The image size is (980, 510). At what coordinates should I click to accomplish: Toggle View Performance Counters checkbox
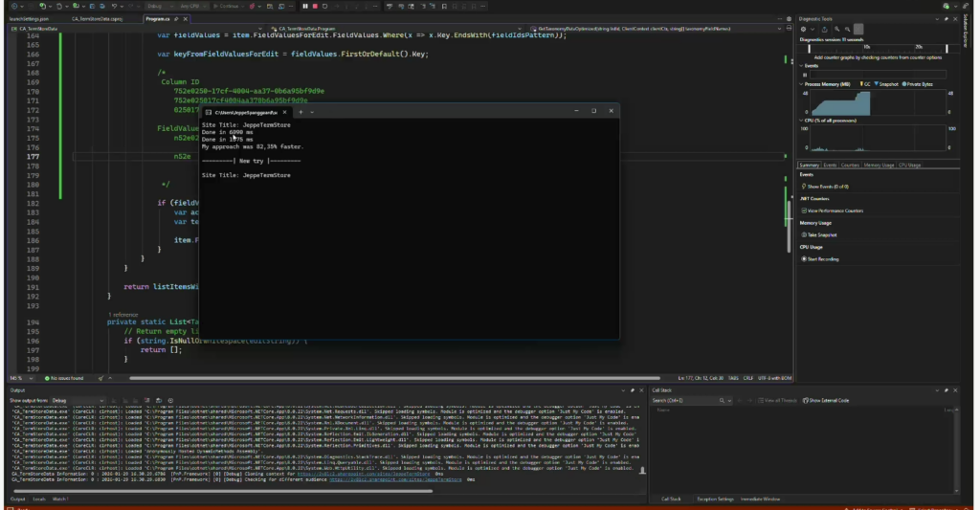(803, 210)
